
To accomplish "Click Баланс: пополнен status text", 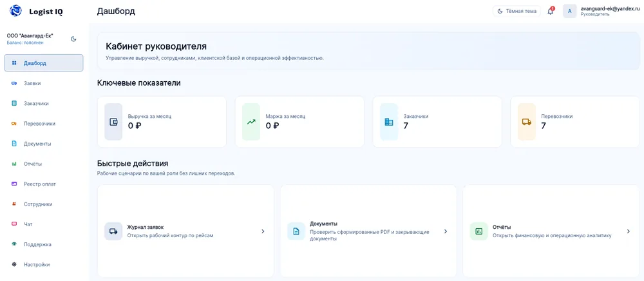I will point(25,43).
